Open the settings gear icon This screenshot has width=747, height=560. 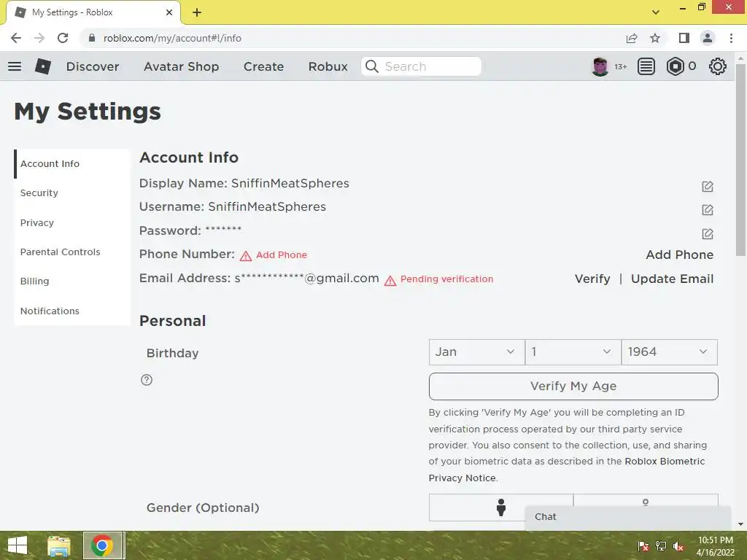[x=718, y=66]
